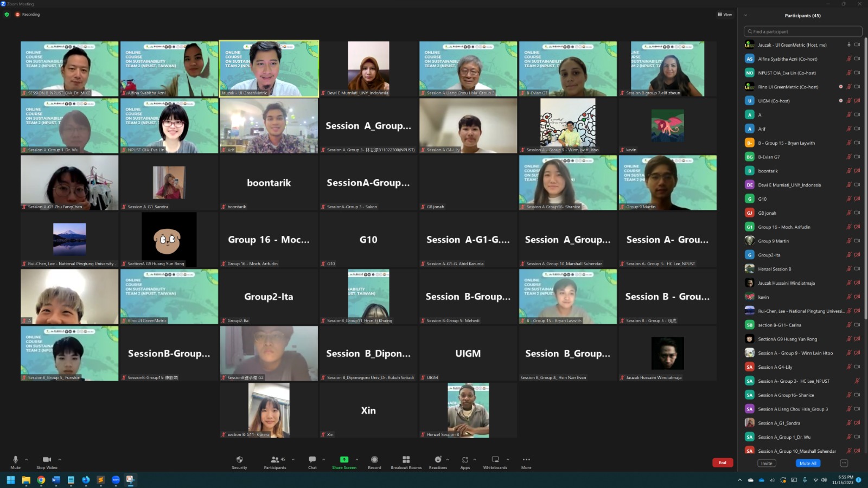Click the Record icon in toolbar
The height and width of the screenshot is (488, 868).
tap(374, 460)
